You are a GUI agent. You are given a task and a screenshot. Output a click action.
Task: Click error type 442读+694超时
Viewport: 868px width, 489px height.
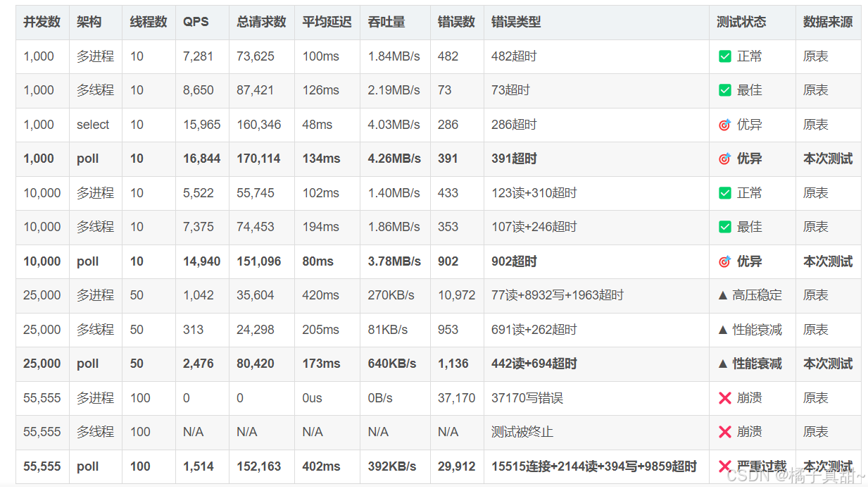pyautogui.click(x=534, y=364)
